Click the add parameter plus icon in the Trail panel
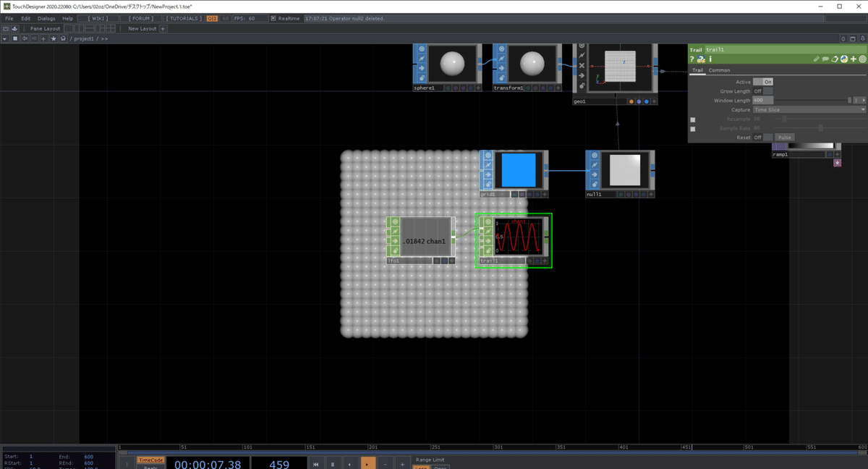 [x=853, y=59]
